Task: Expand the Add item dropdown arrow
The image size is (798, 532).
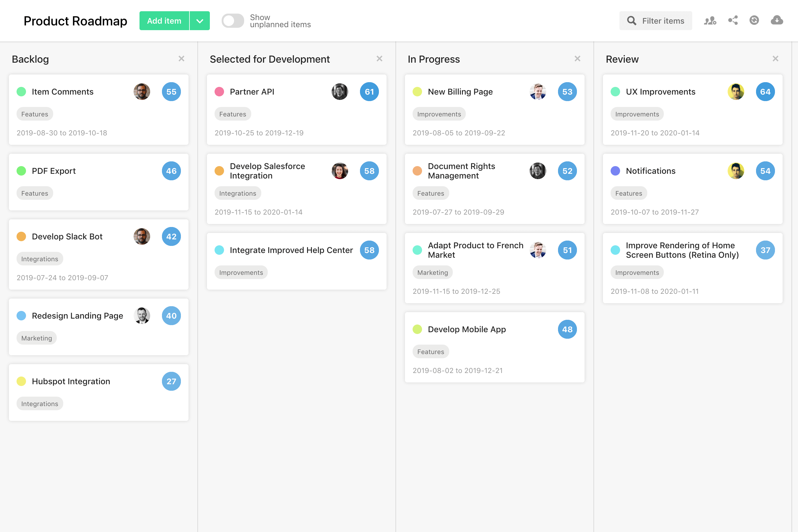Action: click(199, 21)
